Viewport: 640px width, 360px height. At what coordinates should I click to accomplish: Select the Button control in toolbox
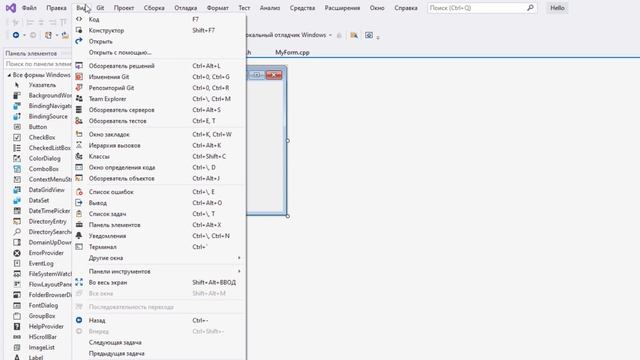38,127
